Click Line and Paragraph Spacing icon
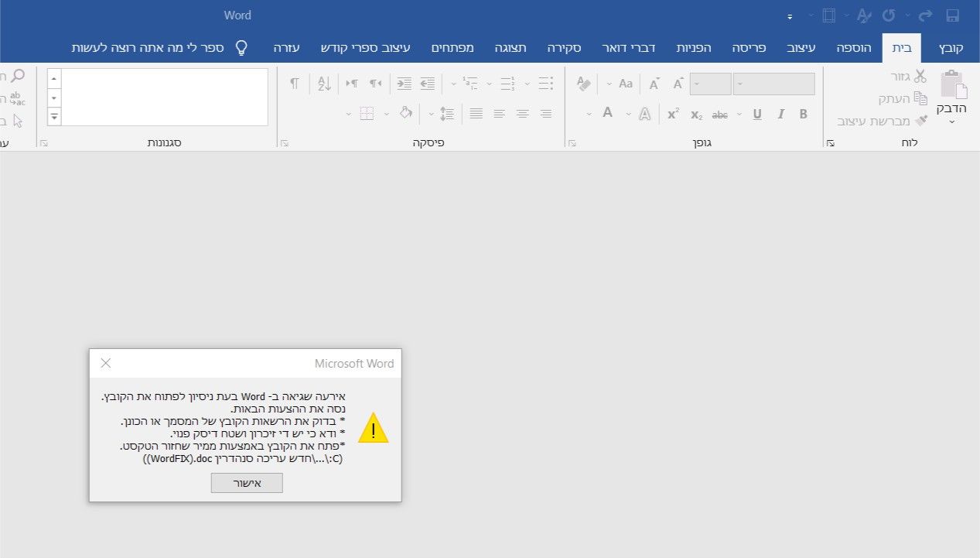This screenshot has width=980, height=558. click(x=446, y=114)
